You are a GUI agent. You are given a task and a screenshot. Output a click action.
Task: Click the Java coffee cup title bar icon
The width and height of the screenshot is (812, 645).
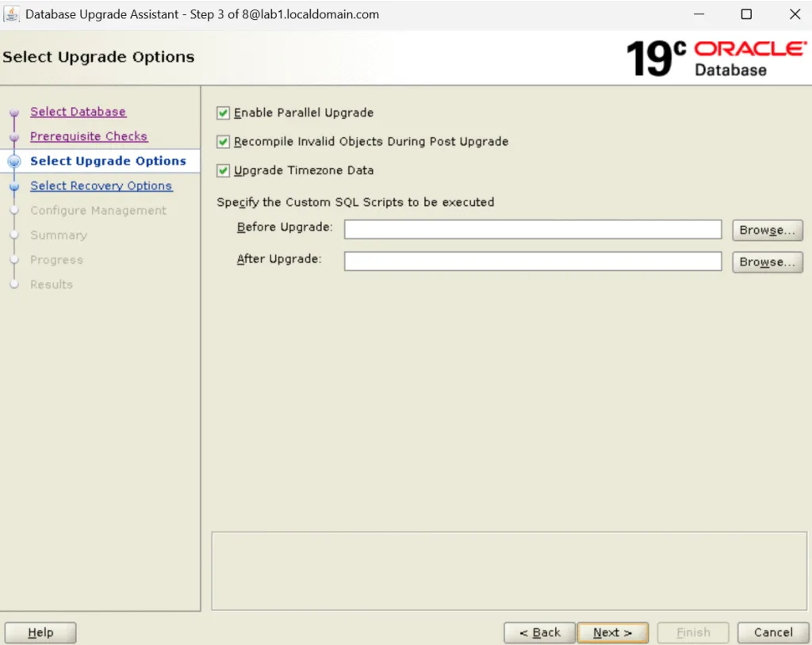tap(13, 13)
